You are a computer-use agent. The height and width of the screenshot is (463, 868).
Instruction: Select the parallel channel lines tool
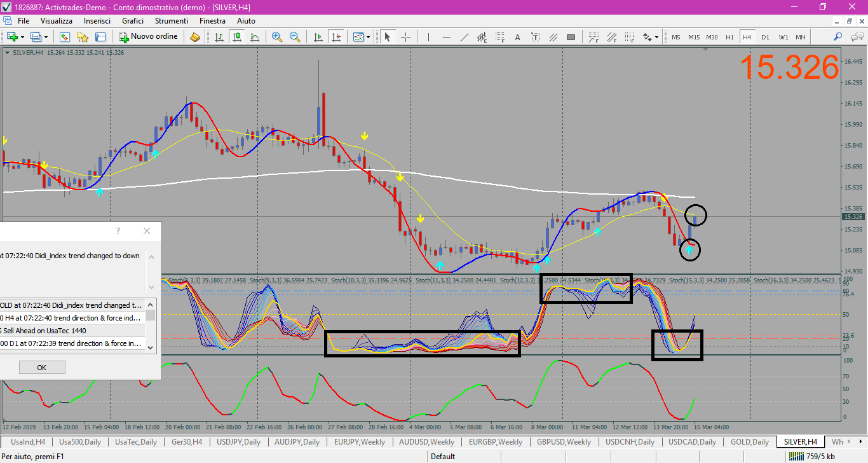[x=553, y=37]
